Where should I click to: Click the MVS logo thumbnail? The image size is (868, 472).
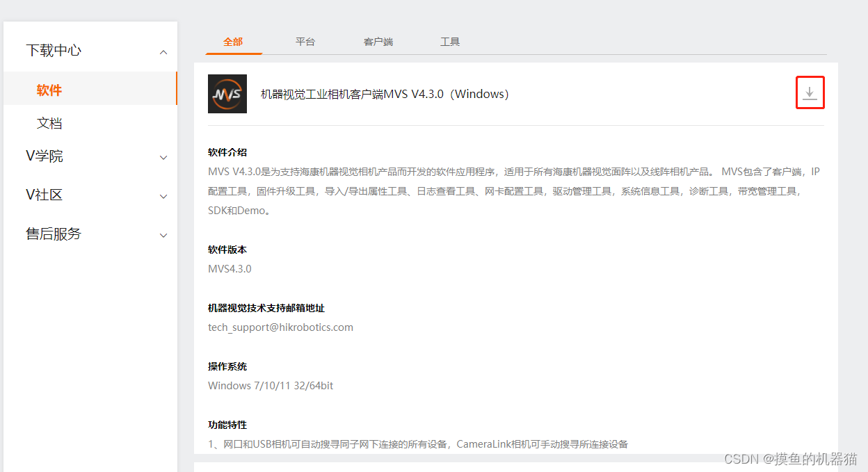tap(227, 94)
